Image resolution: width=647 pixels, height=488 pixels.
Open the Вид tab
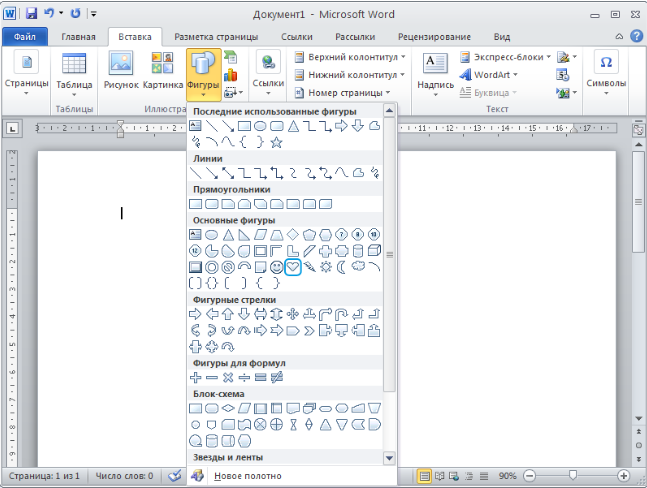pos(501,37)
